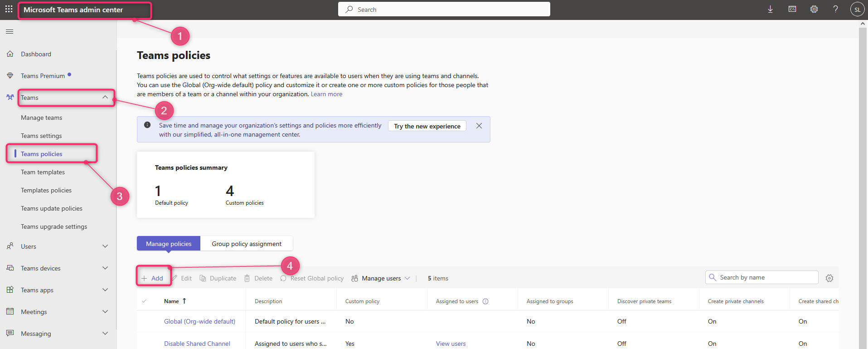Open the Learn more link

pos(326,94)
